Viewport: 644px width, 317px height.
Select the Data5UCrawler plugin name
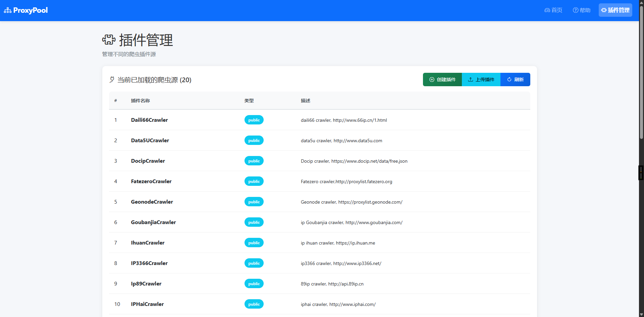click(x=150, y=141)
